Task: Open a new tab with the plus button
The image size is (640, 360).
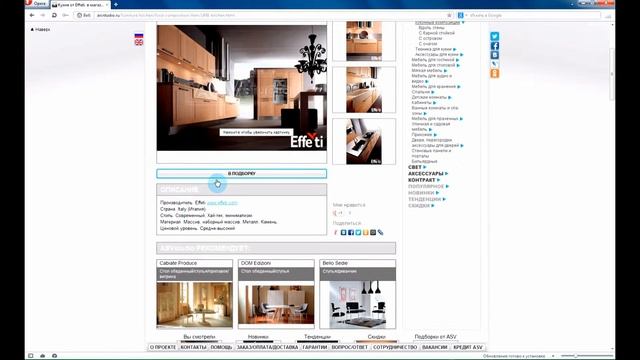Action: 116,4
